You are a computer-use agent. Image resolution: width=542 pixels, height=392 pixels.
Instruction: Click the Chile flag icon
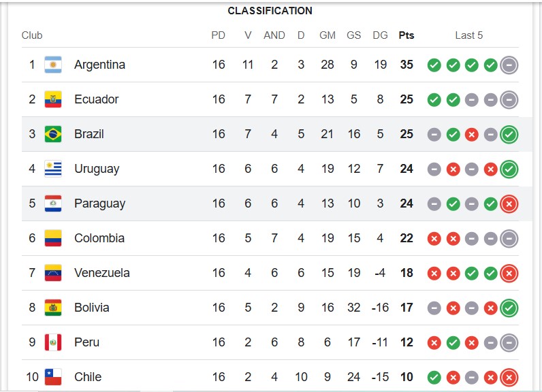coord(53,377)
